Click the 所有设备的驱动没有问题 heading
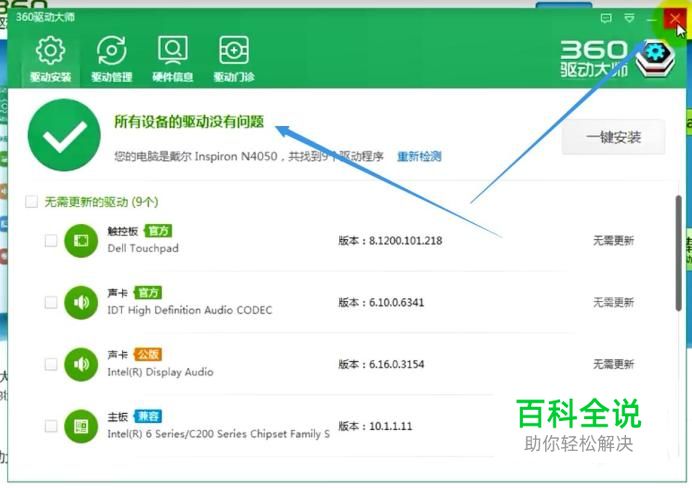Image resolution: width=692 pixels, height=488 pixels. click(x=189, y=121)
